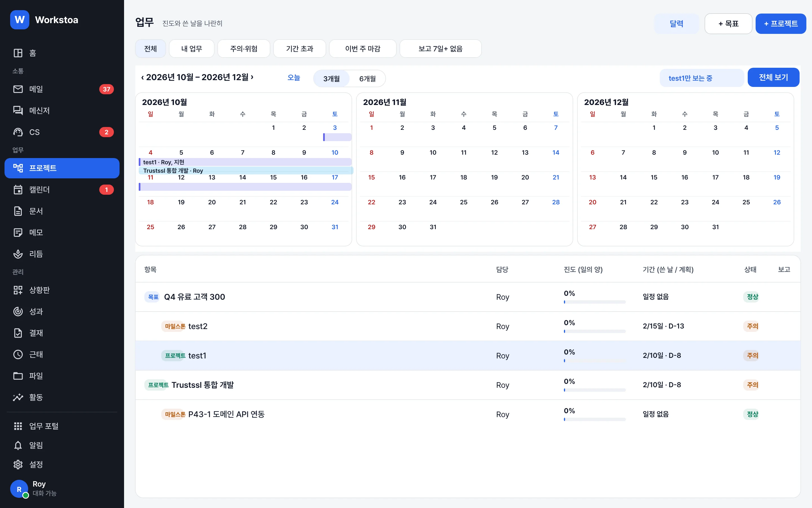Select the 전체 filter tab

point(150,49)
